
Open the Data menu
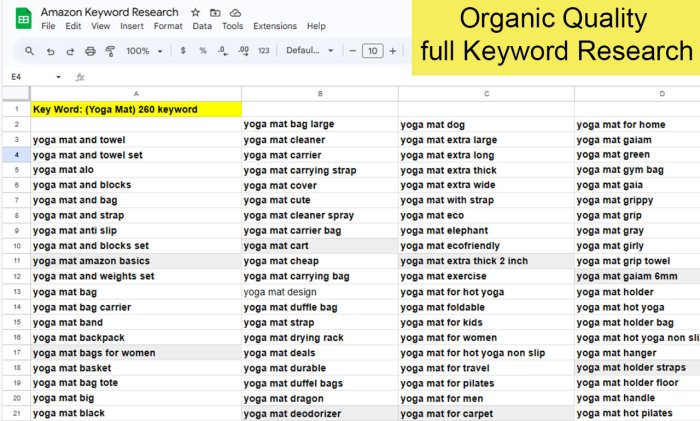pos(202,26)
